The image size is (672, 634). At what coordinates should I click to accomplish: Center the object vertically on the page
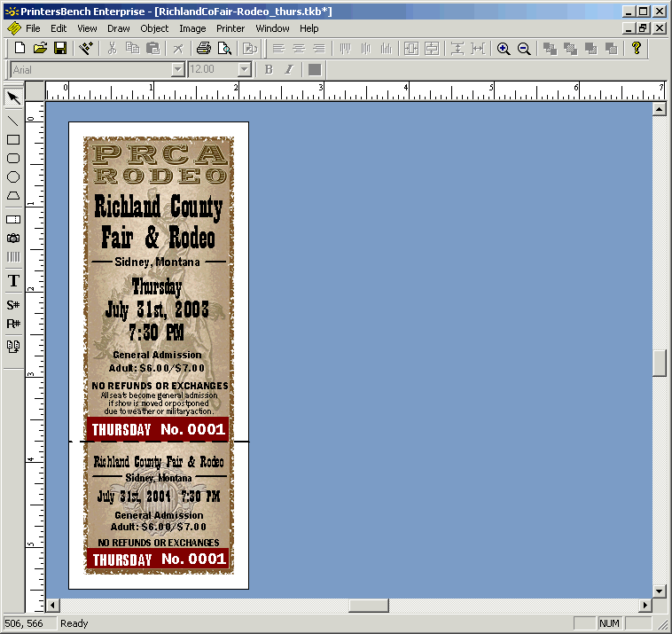432,49
